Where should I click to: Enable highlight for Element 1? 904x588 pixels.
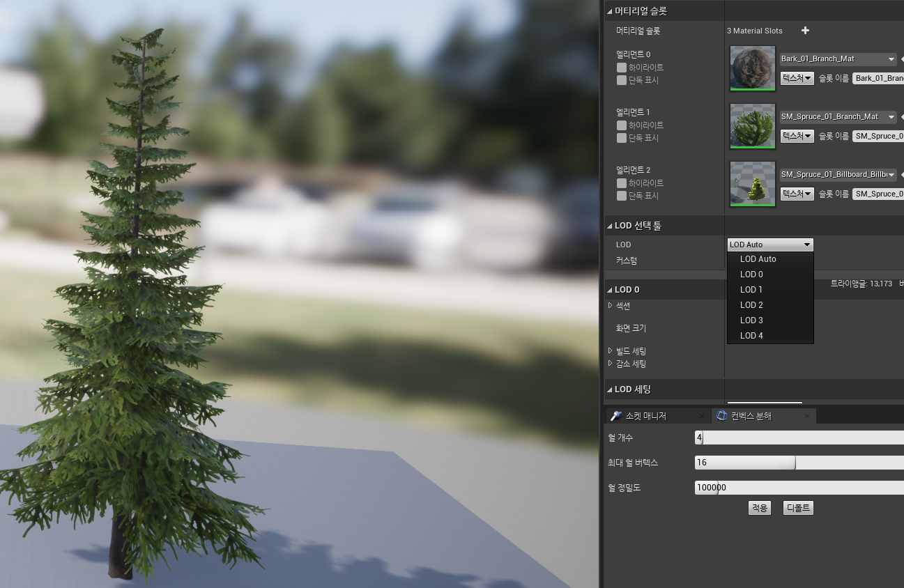(x=621, y=125)
